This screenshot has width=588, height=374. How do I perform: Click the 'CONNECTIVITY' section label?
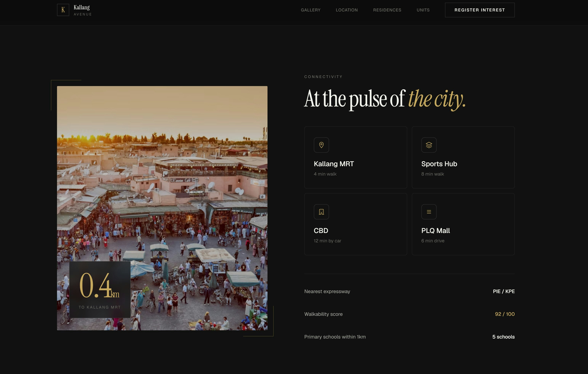(x=323, y=77)
